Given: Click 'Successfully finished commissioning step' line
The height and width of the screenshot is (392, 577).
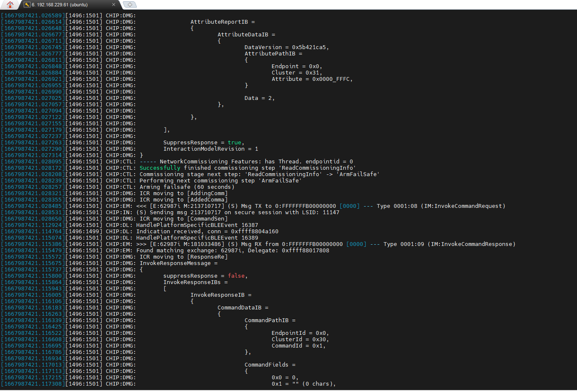Looking at the screenshot, I should [x=248, y=168].
